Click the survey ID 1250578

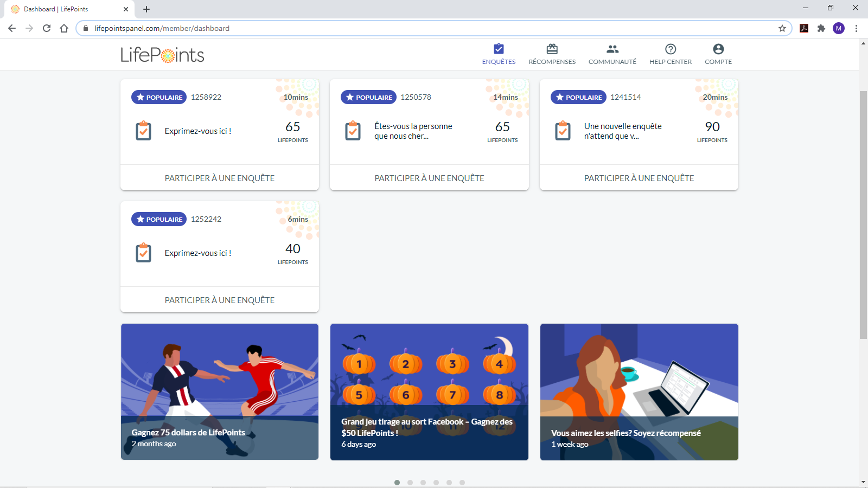416,97
